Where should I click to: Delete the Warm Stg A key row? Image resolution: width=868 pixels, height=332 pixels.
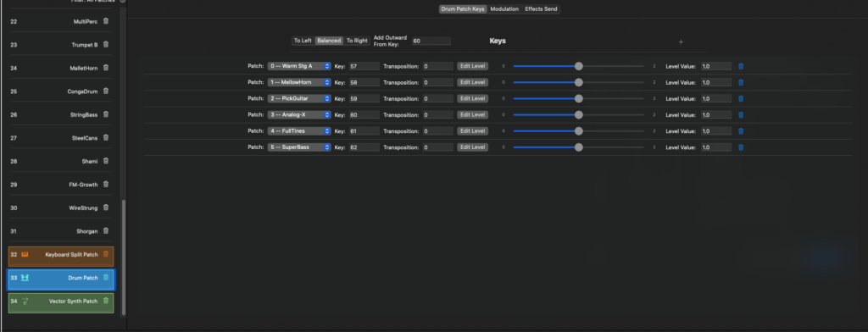coord(741,66)
